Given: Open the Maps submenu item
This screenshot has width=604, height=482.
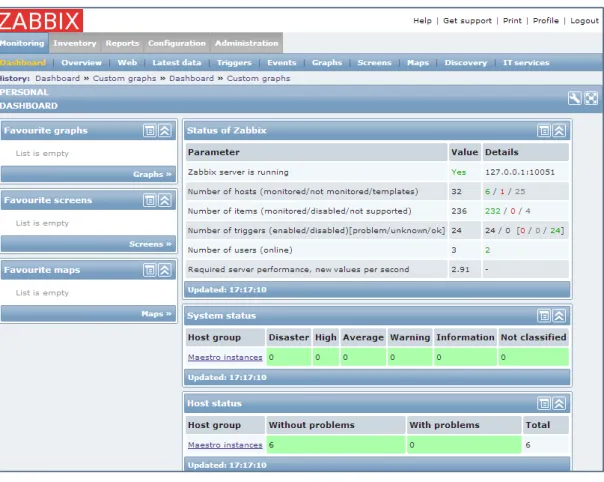Looking at the screenshot, I should coord(418,62).
